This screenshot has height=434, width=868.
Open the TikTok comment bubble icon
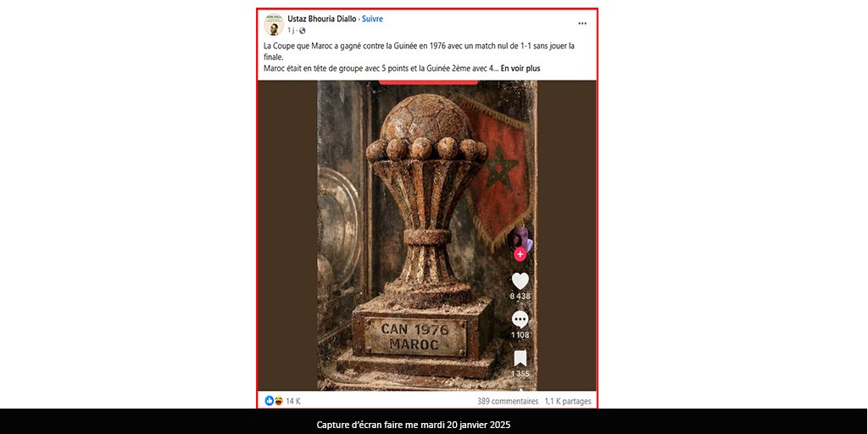pos(520,320)
